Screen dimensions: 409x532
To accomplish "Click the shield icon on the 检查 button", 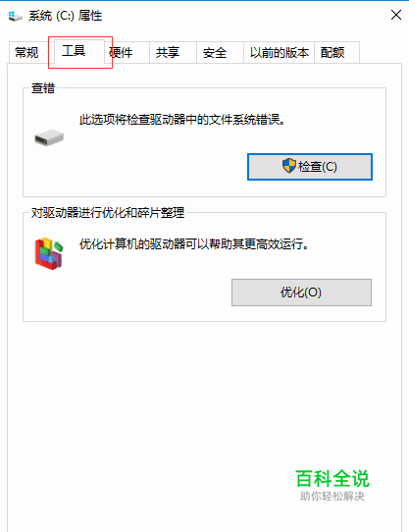I will 289,166.
